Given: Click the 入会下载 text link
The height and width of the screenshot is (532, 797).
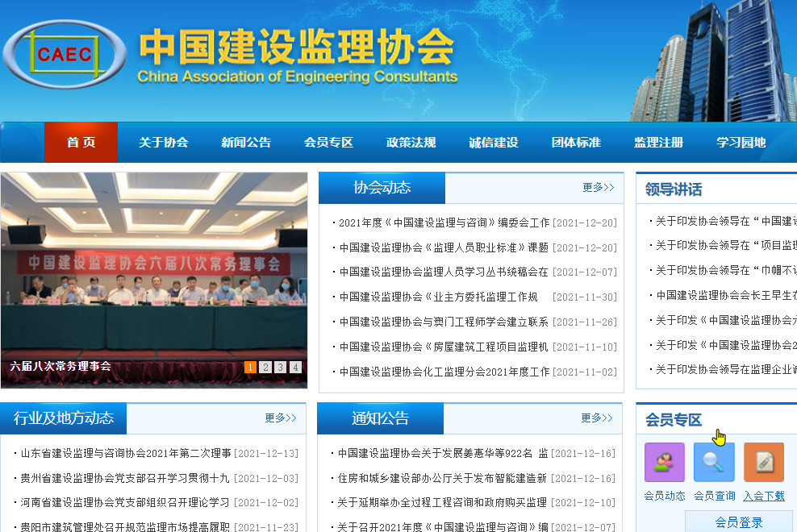Looking at the screenshot, I should click(x=764, y=496).
